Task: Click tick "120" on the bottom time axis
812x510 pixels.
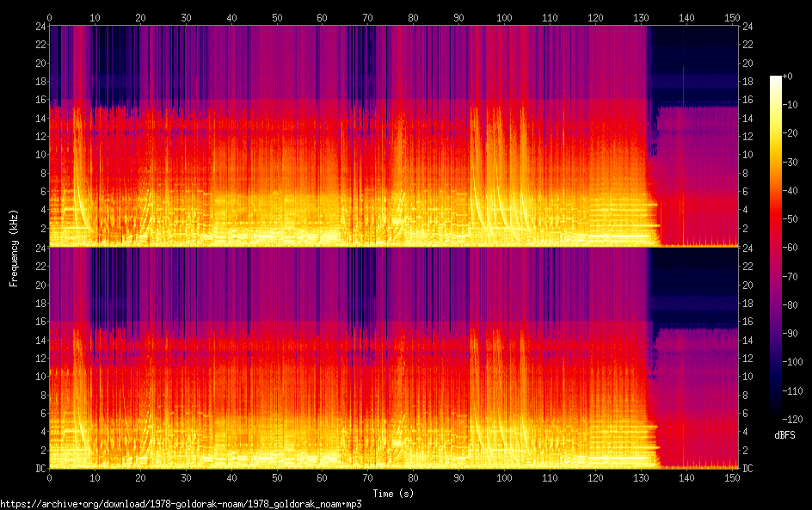Action: coord(595,478)
